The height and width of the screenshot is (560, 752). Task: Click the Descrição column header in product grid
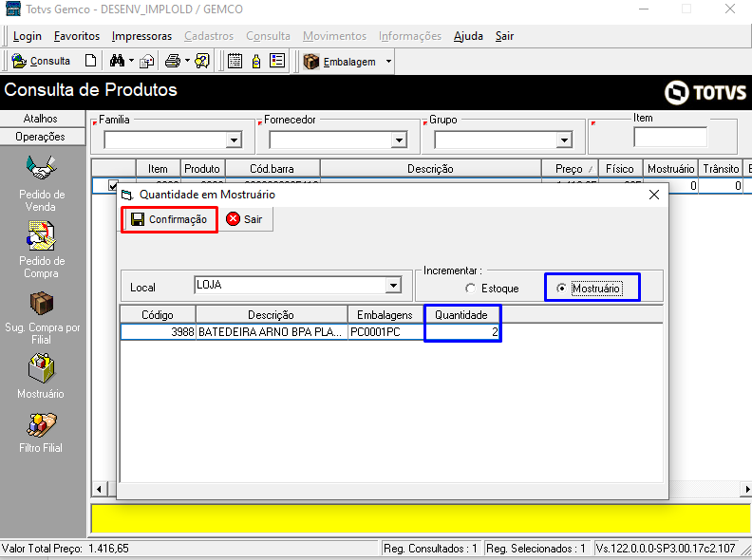430,169
